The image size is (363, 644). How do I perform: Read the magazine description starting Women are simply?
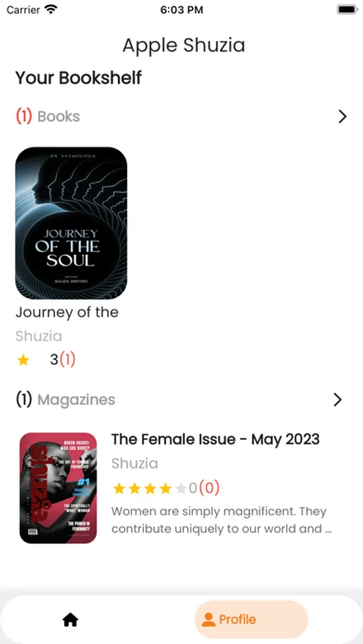pos(221,520)
